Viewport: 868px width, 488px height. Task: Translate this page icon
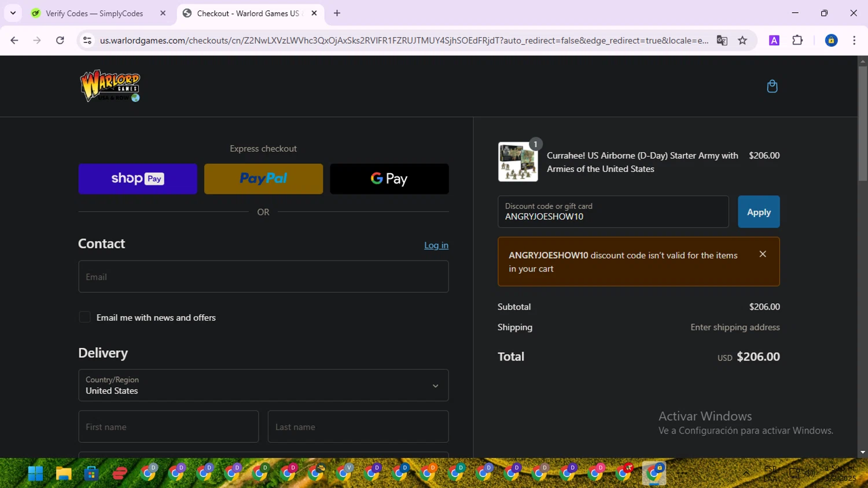722,41
